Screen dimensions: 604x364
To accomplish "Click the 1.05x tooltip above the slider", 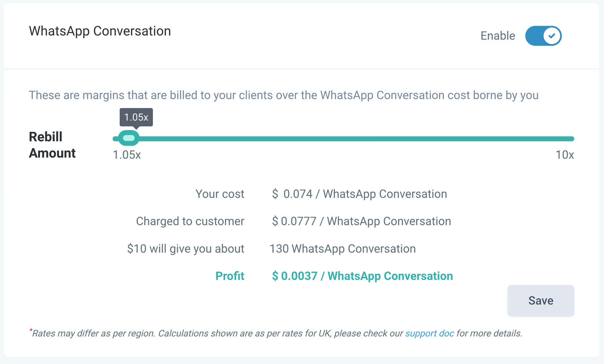I will [x=136, y=117].
